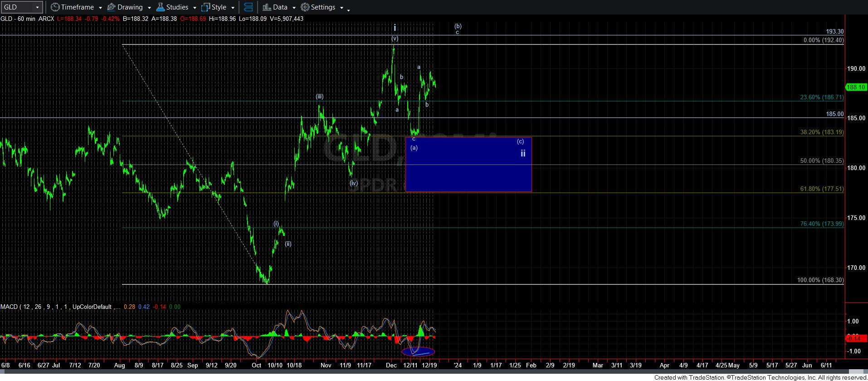The height and width of the screenshot is (381, 868).
Task: Select the (iv) wave label
Action: [354, 183]
